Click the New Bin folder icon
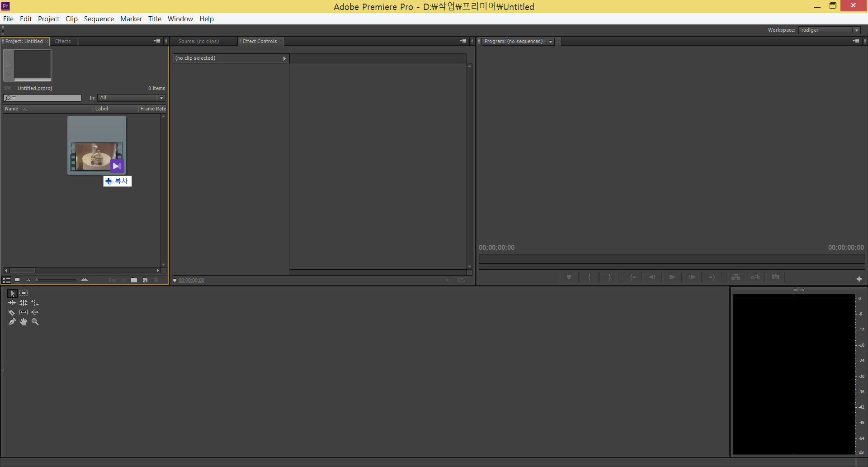 134,280
